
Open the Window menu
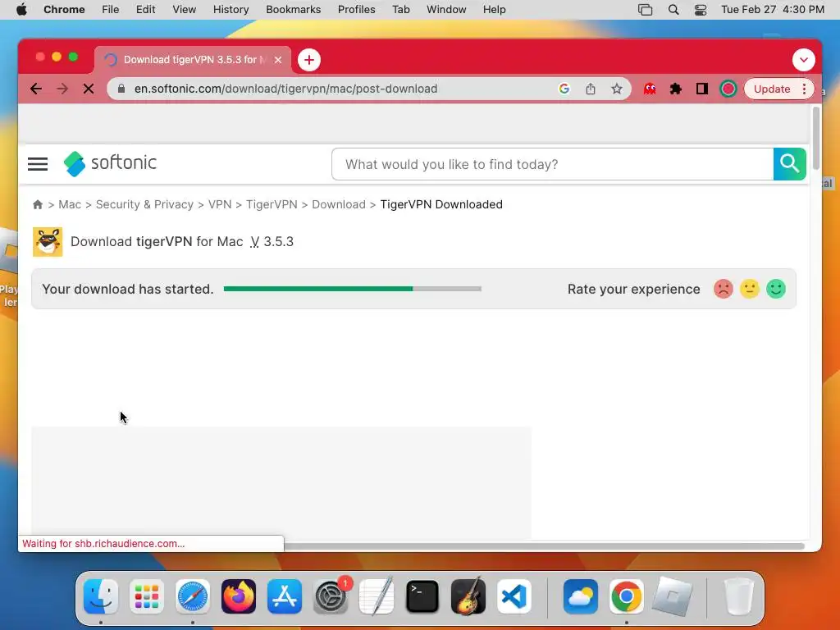[x=446, y=10]
